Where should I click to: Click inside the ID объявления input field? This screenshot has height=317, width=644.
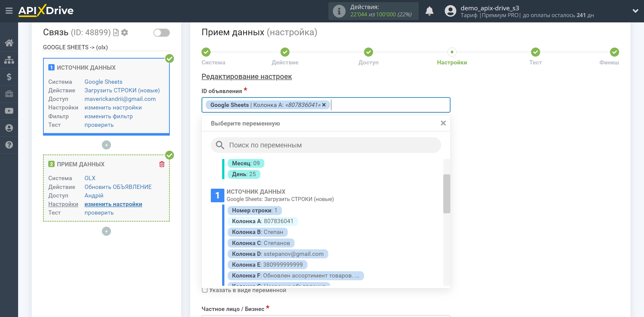[326, 105]
